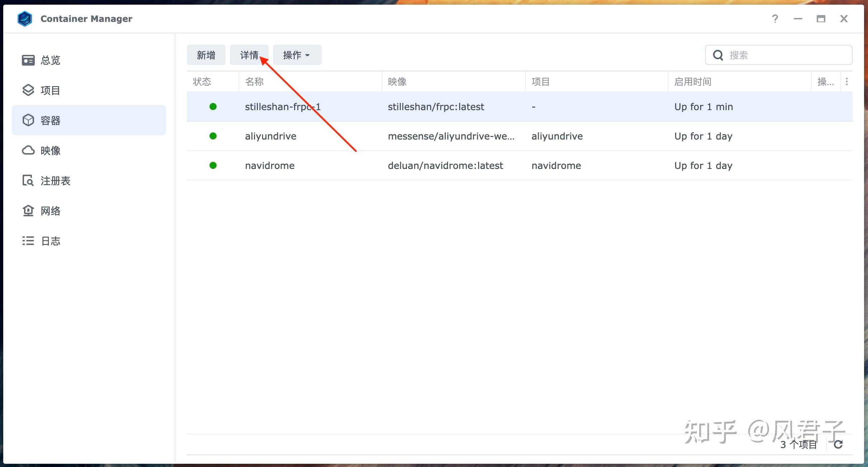The image size is (868, 467).
Task: Open the column options three-dot menu
Action: coord(847,82)
